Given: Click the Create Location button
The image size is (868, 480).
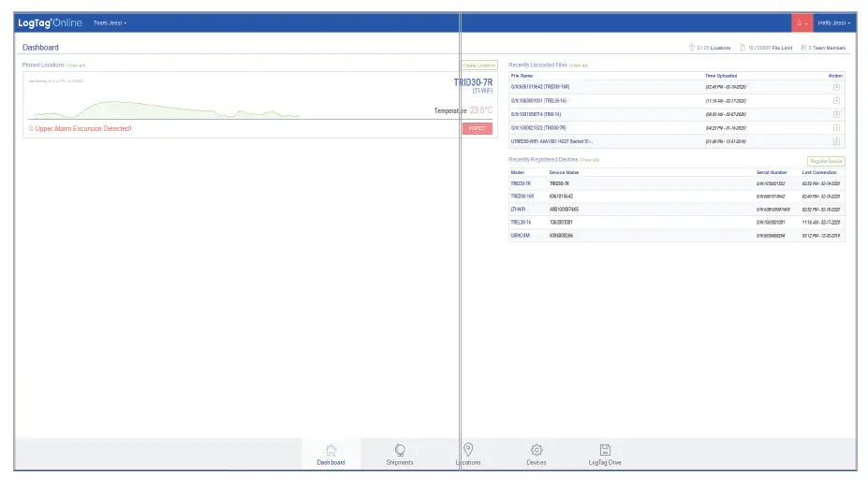Looking at the screenshot, I should (478, 65).
